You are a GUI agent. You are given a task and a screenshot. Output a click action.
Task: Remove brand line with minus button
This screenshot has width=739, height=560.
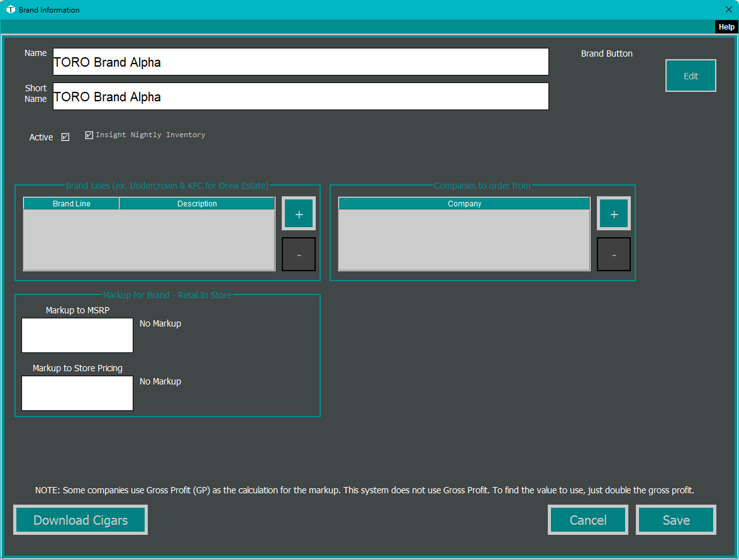[298, 254]
